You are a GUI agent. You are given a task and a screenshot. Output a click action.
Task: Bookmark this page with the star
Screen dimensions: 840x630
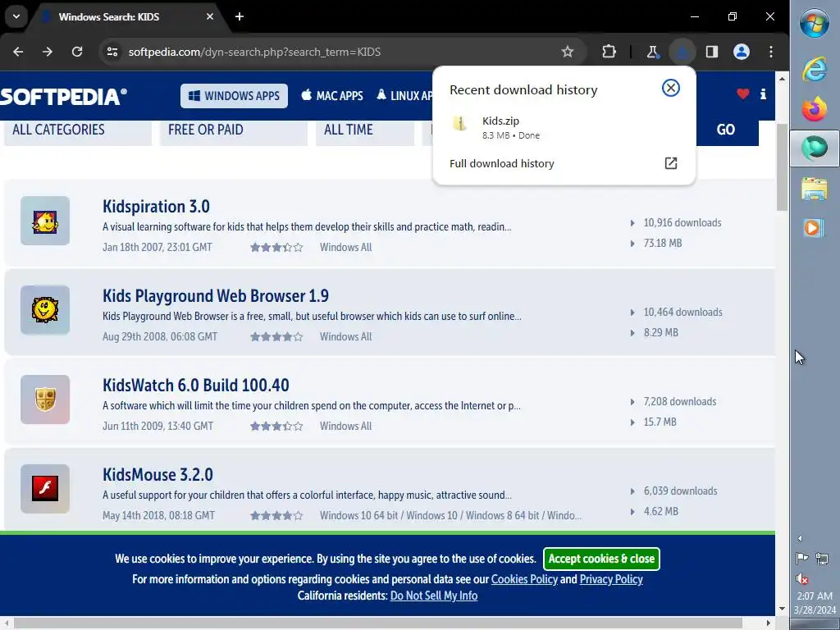pyautogui.click(x=568, y=52)
